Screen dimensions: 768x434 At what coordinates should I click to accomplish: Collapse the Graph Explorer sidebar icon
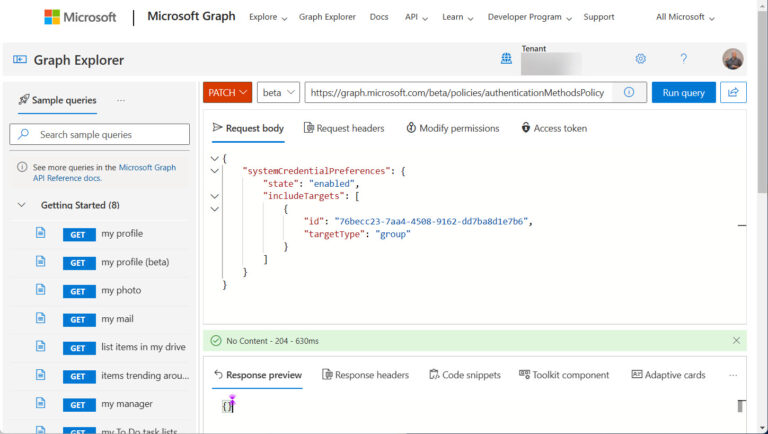[19, 60]
